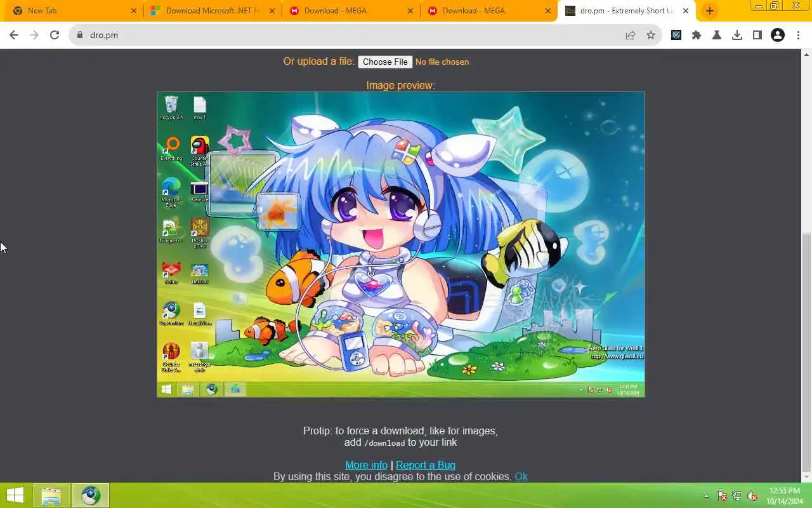Switch to the Download Microsoft .NET tab

[x=213, y=11]
